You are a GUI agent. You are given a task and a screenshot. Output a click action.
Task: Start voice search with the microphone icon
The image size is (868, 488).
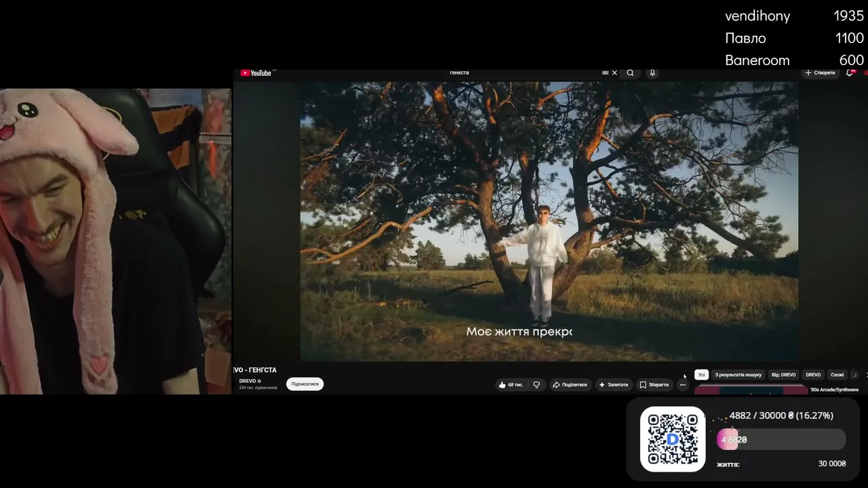[x=652, y=73]
